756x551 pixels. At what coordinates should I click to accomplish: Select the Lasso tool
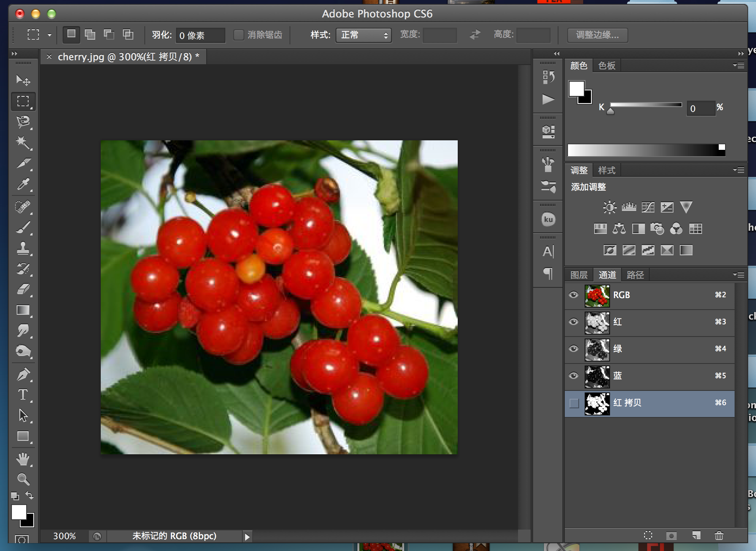click(x=23, y=122)
